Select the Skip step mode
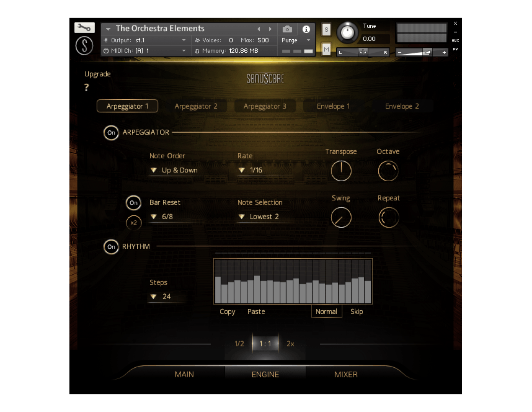The width and height of the screenshot is (532, 412). pyautogui.click(x=357, y=312)
